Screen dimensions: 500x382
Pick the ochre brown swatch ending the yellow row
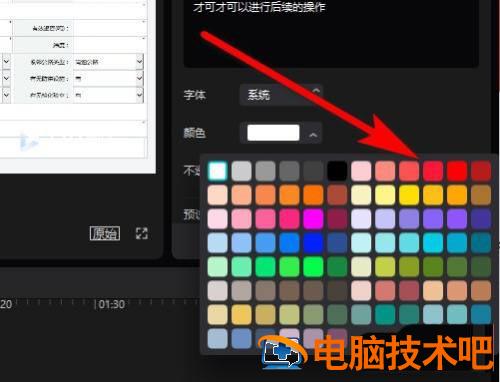pyautogui.click(x=481, y=195)
